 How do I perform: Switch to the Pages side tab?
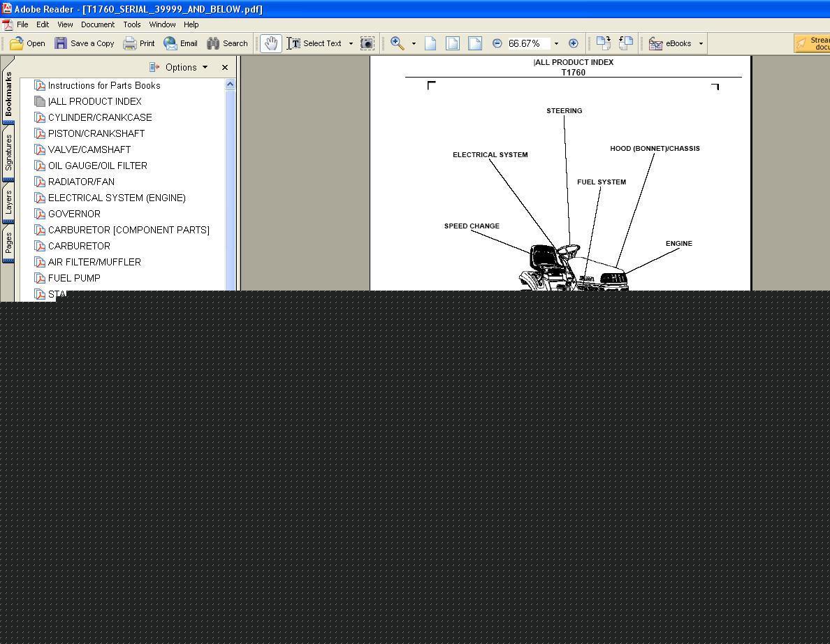[8, 243]
